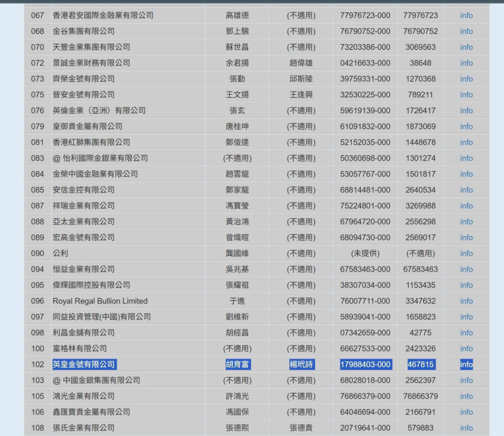Image resolution: width=504 pixels, height=436 pixels.
Task: Click company name 恒益金業有限公司
Action: (84, 269)
